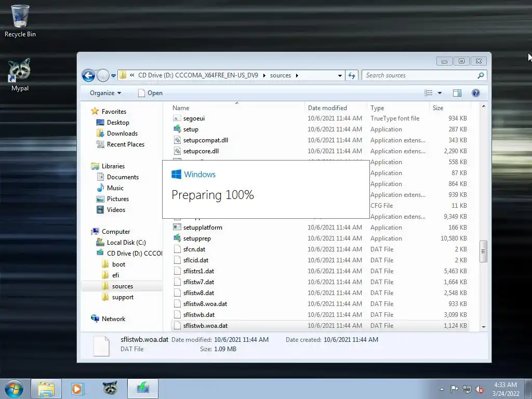Select sflistw8.woa.dat file
532x399 pixels.
point(205,303)
